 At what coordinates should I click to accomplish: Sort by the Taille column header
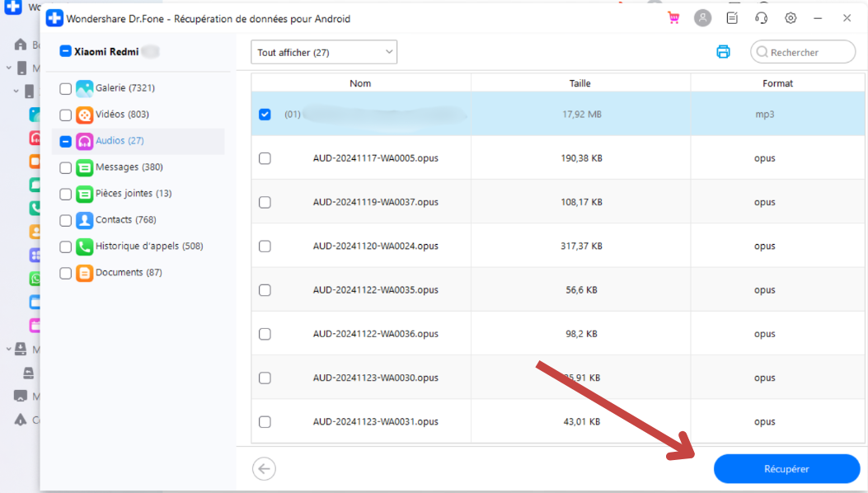coord(580,83)
